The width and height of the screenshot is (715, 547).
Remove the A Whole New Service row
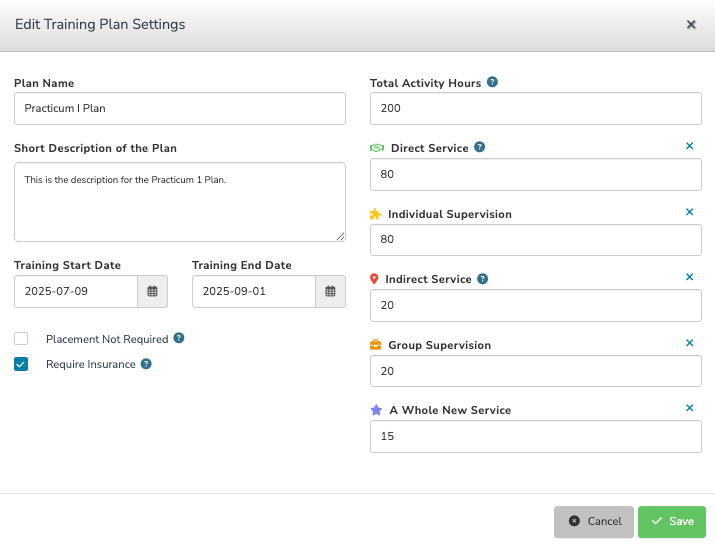pyautogui.click(x=689, y=408)
